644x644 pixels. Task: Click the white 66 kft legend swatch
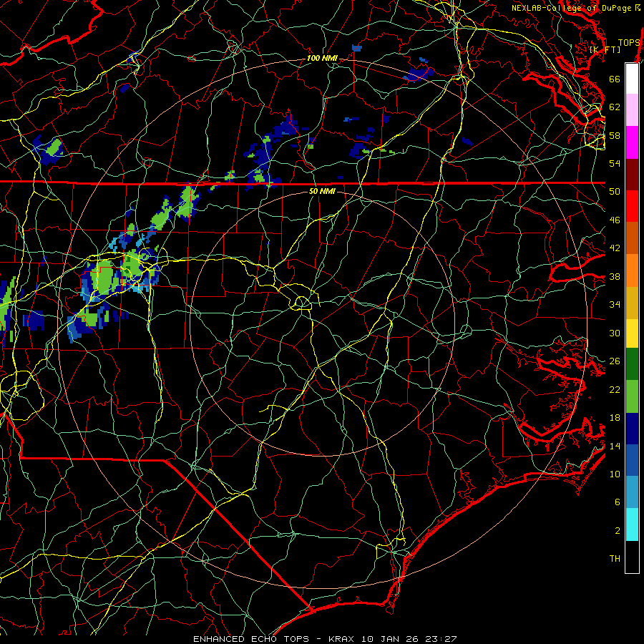[x=632, y=79]
